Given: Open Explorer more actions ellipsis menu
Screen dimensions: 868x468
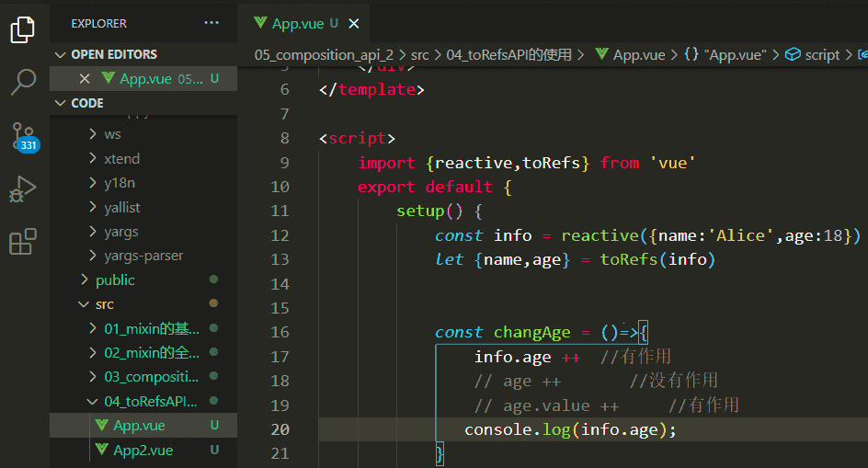Looking at the screenshot, I should 211,23.
